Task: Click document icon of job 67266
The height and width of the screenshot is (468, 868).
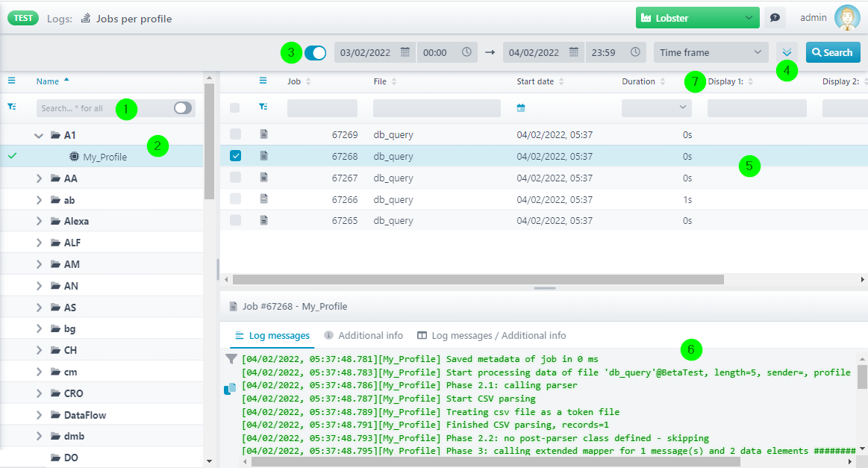Action: pyautogui.click(x=264, y=199)
